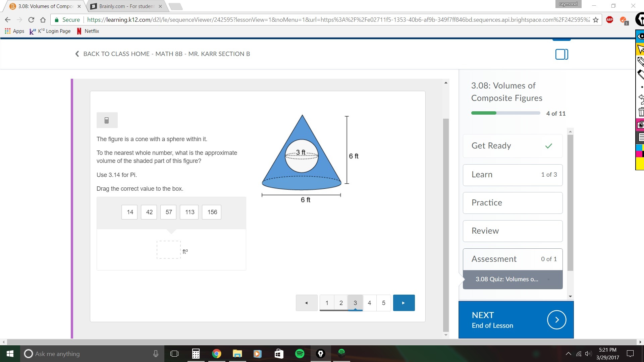Select answer tile 113
This screenshot has height=362, width=644.
(190, 212)
